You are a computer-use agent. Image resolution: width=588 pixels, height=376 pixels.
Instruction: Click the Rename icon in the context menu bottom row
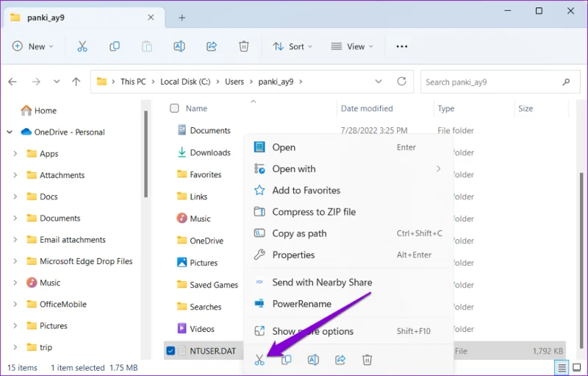click(x=313, y=360)
